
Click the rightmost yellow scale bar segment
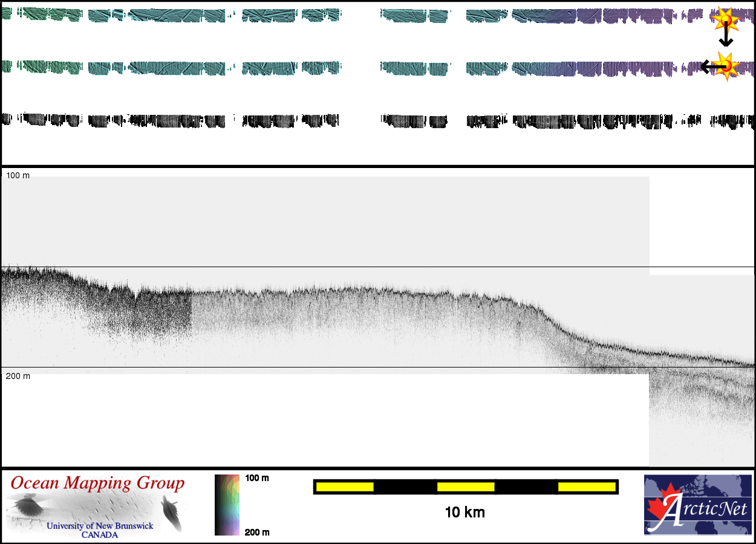point(586,487)
